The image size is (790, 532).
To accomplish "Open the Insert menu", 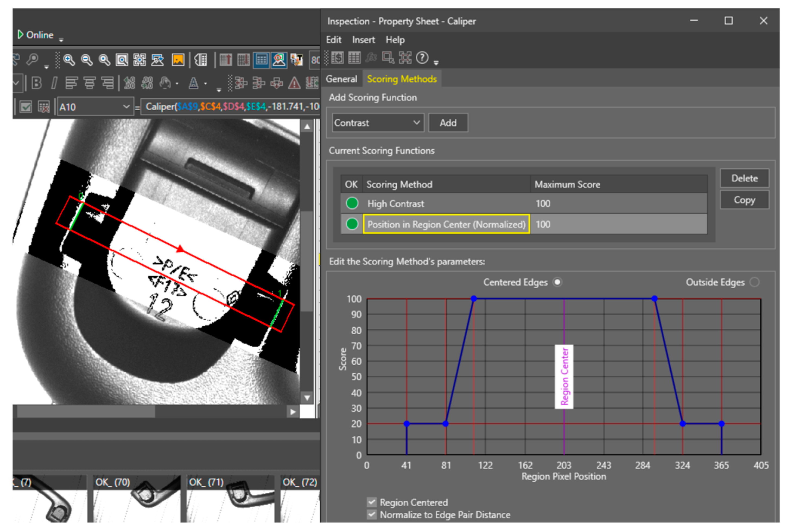I will point(363,40).
